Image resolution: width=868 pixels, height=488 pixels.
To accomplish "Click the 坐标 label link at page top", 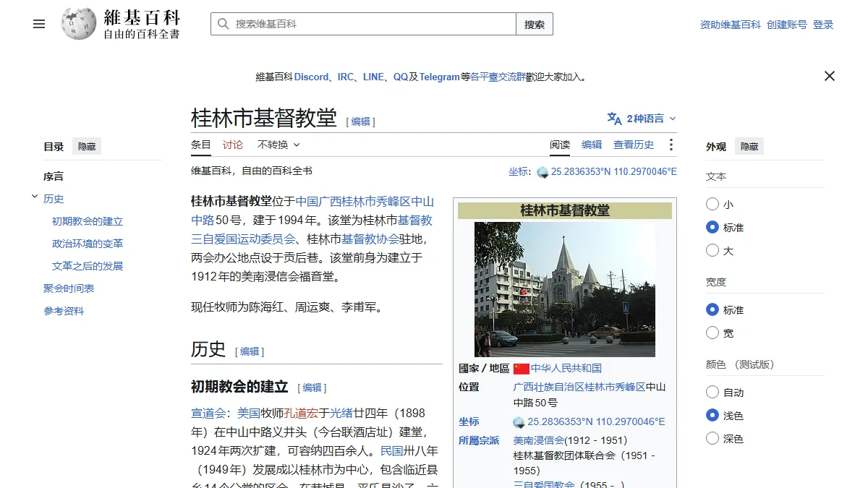I will pyautogui.click(x=519, y=172).
